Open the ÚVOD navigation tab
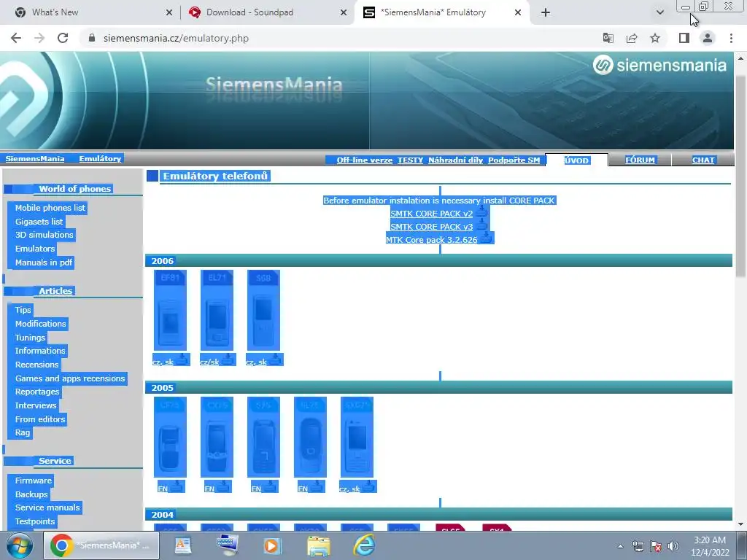The width and height of the screenshot is (747, 560). coord(576,160)
